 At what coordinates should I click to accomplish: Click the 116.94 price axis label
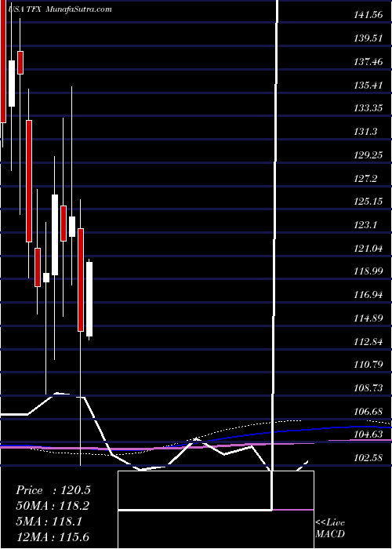[368, 295]
